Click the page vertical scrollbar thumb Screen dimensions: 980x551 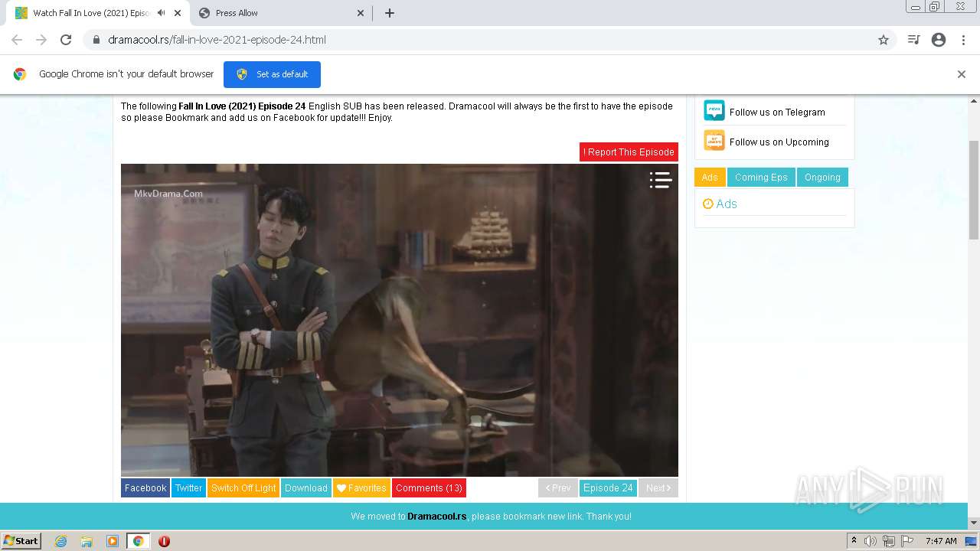pyautogui.click(x=974, y=190)
